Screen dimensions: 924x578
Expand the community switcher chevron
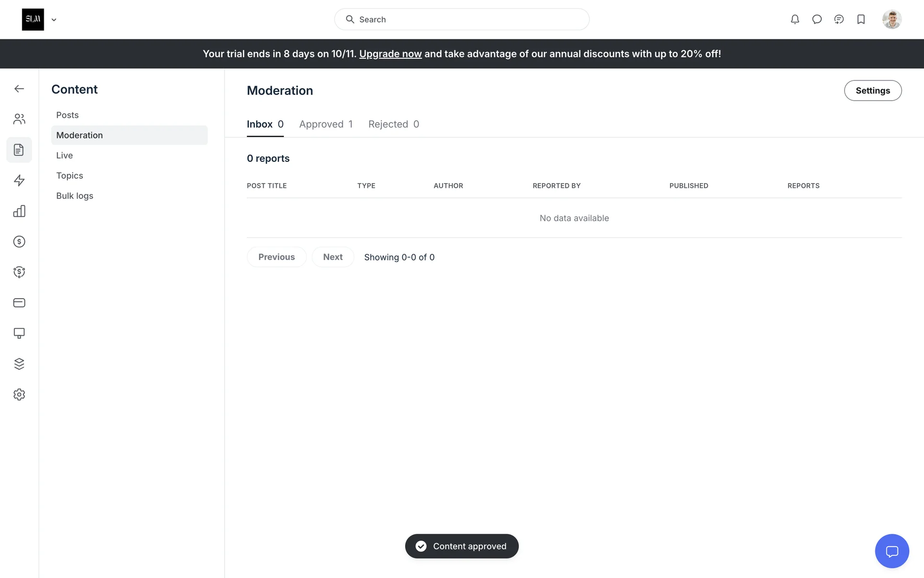coord(54,20)
